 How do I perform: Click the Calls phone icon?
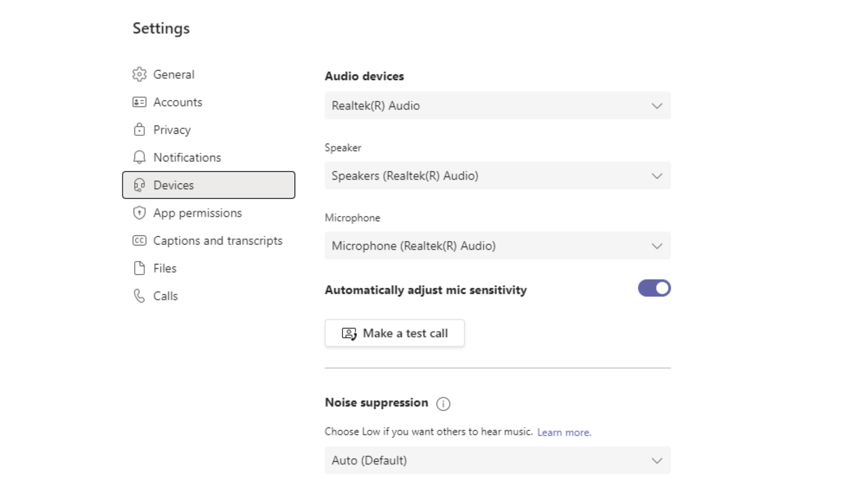[139, 296]
